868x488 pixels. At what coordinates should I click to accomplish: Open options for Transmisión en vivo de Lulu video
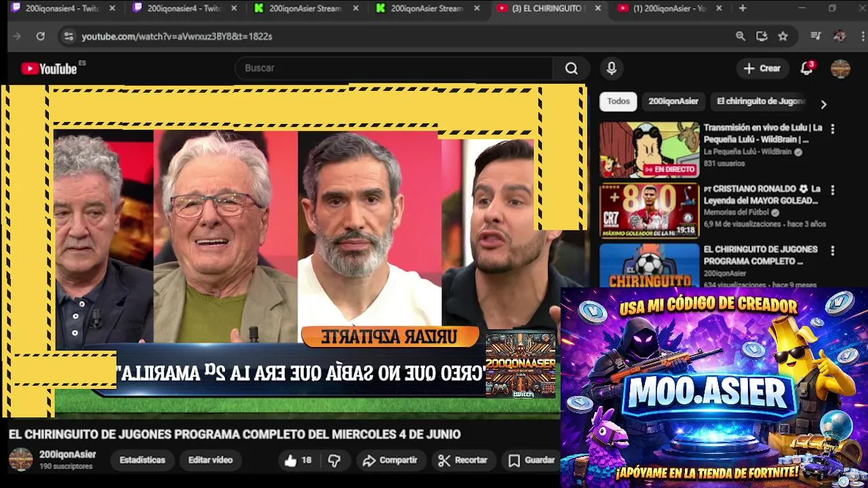click(833, 129)
